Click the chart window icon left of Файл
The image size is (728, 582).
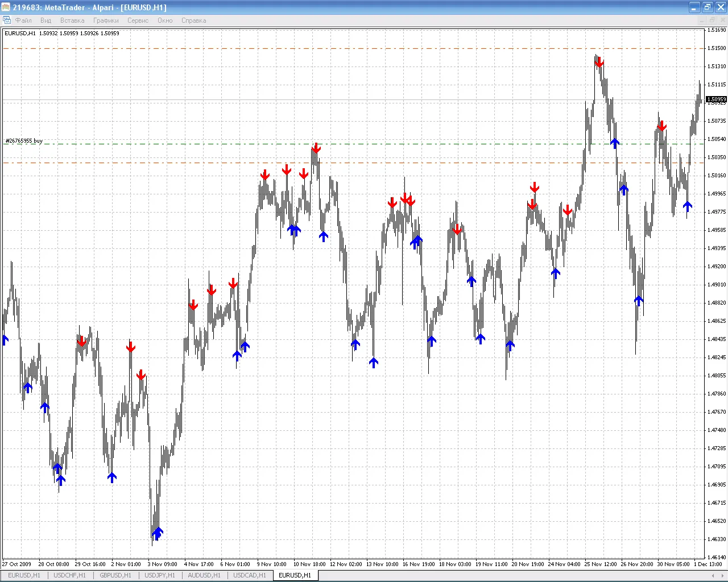(6, 20)
